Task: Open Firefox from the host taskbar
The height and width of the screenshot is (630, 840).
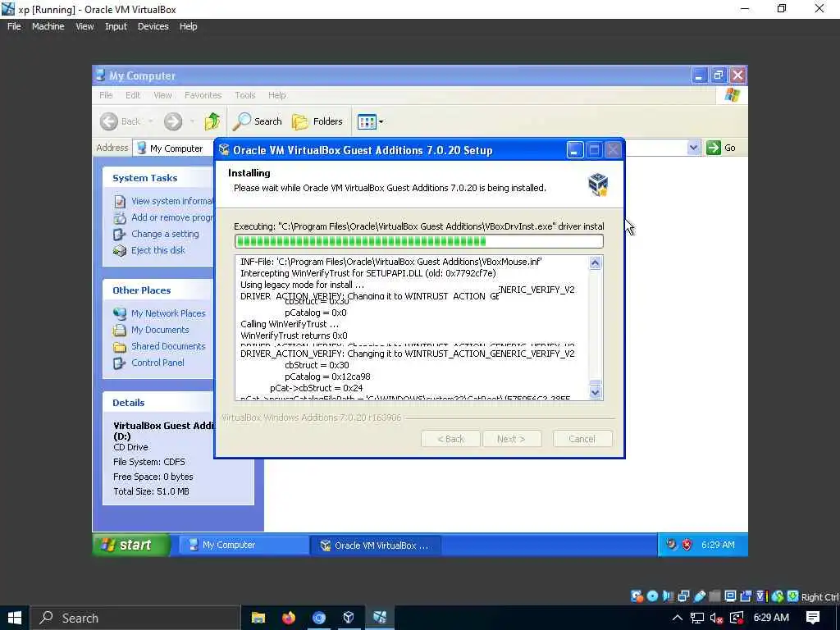Action: click(x=289, y=618)
